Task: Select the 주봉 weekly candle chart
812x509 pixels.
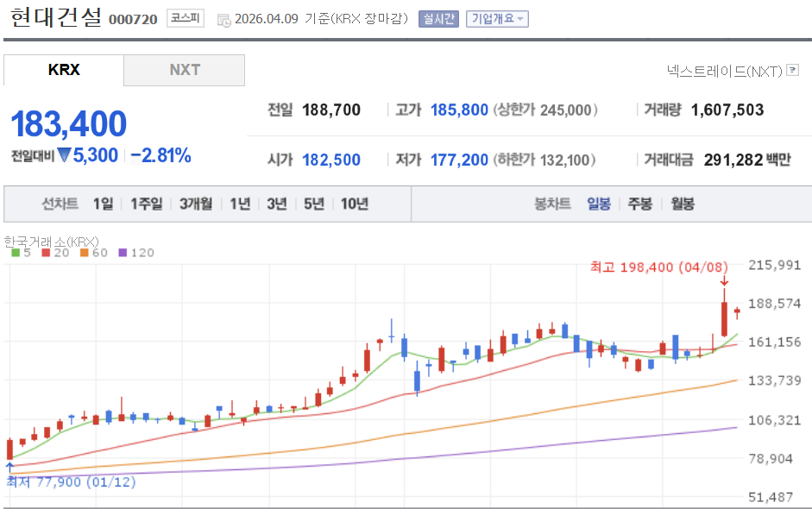Action: point(640,204)
